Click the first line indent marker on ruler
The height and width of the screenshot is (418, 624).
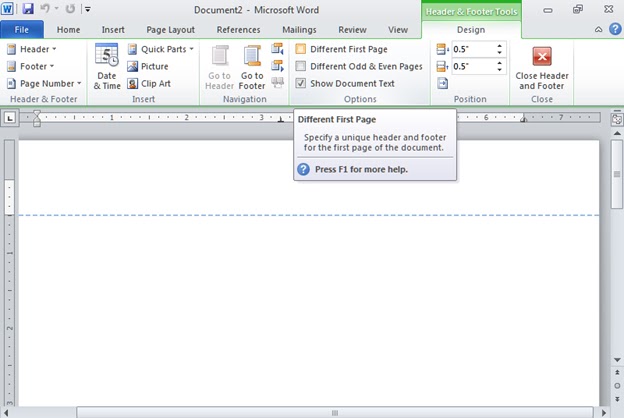(37, 114)
